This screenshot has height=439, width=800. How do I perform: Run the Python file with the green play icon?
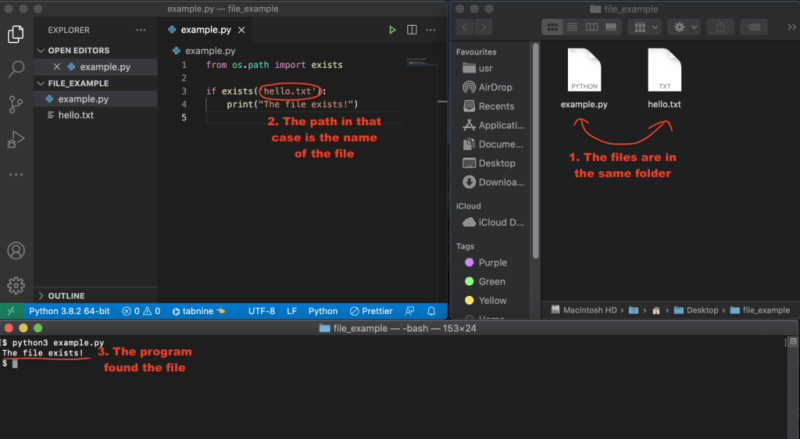click(392, 30)
